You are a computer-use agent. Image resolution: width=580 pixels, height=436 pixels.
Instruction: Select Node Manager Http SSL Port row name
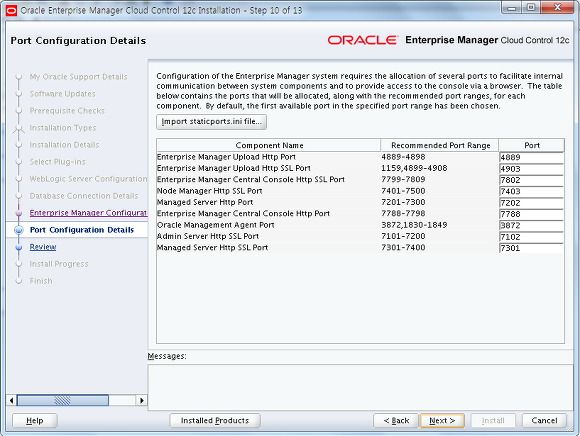point(209,191)
